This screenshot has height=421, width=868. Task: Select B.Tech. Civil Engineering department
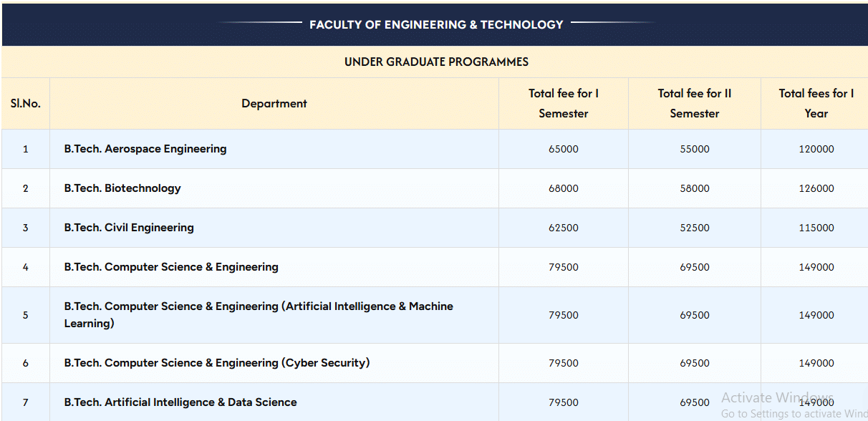129,228
